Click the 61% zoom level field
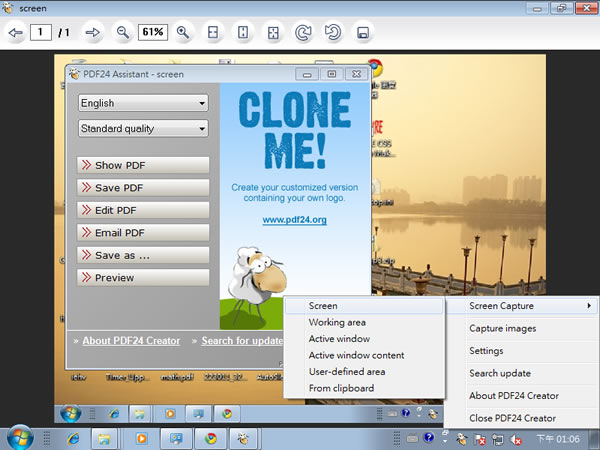Image resolution: width=600 pixels, height=450 pixels. [x=153, y=32]
